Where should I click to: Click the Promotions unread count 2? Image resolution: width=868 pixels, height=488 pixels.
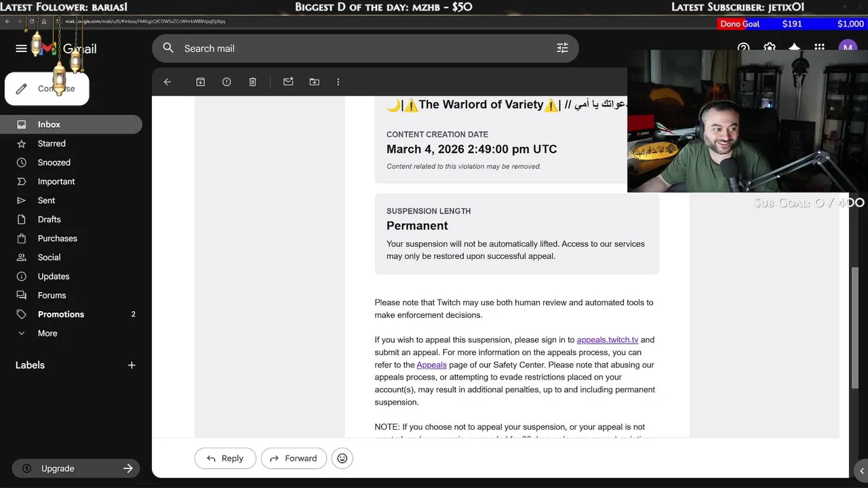133,314
